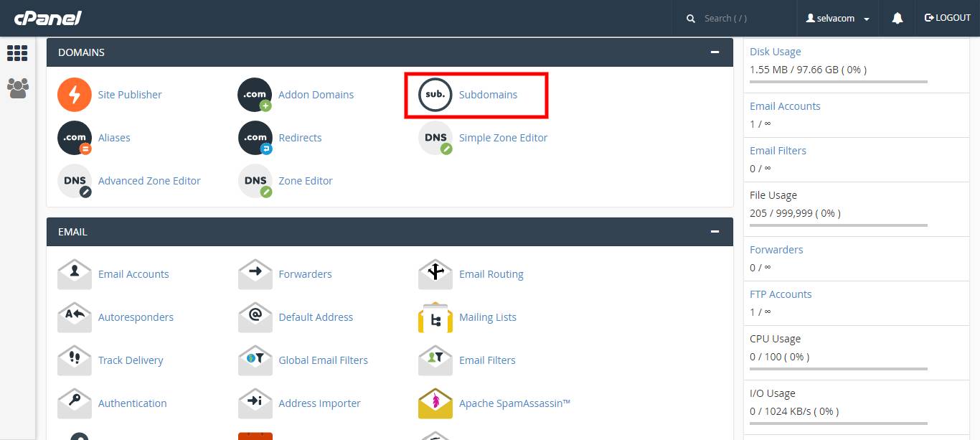Viewport: 980px width, 440px height.
Task: Collapse the DOMAINS section
Action: 715,52
